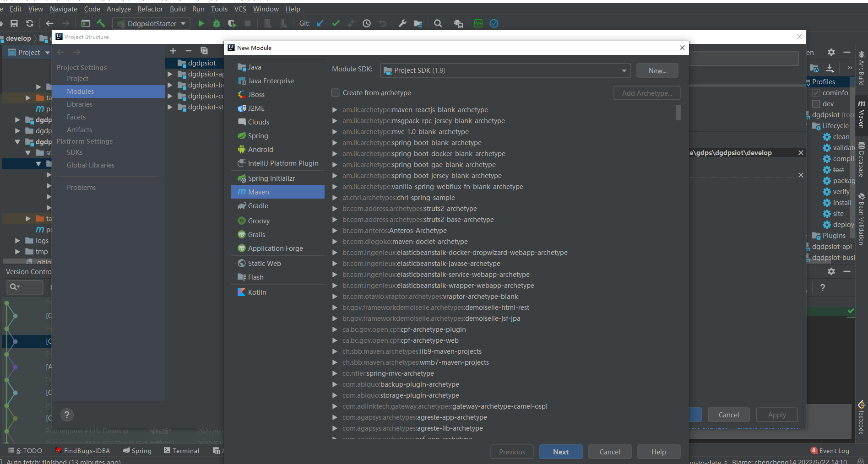Commit changes with the green Git checkmark

(x=336, y=23)
